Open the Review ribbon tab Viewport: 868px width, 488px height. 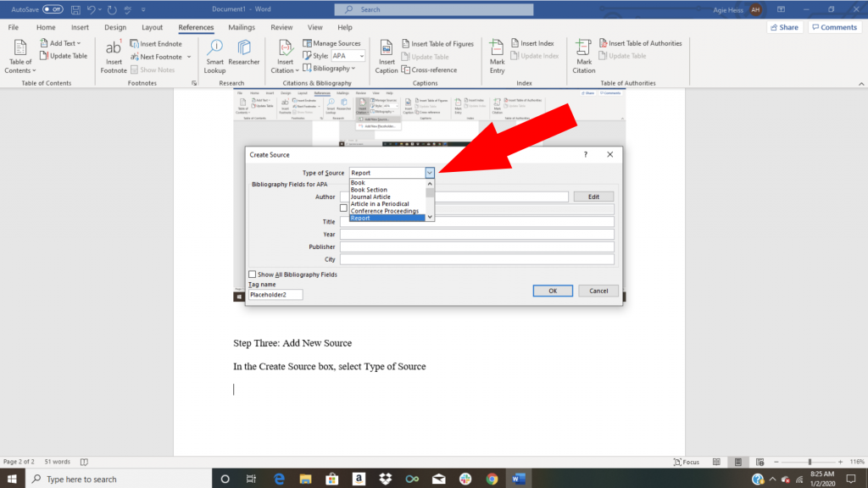tap(281, 26)
